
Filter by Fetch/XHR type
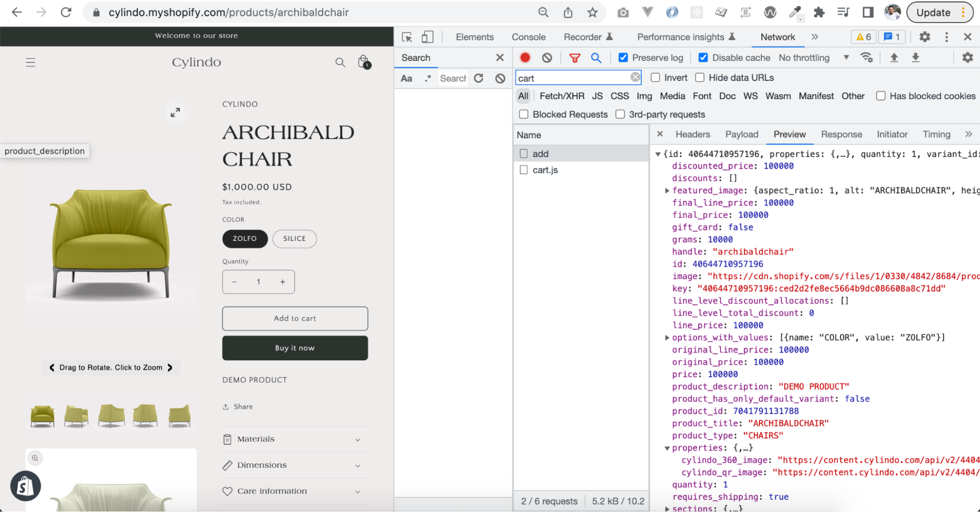(x=562, y=96)
